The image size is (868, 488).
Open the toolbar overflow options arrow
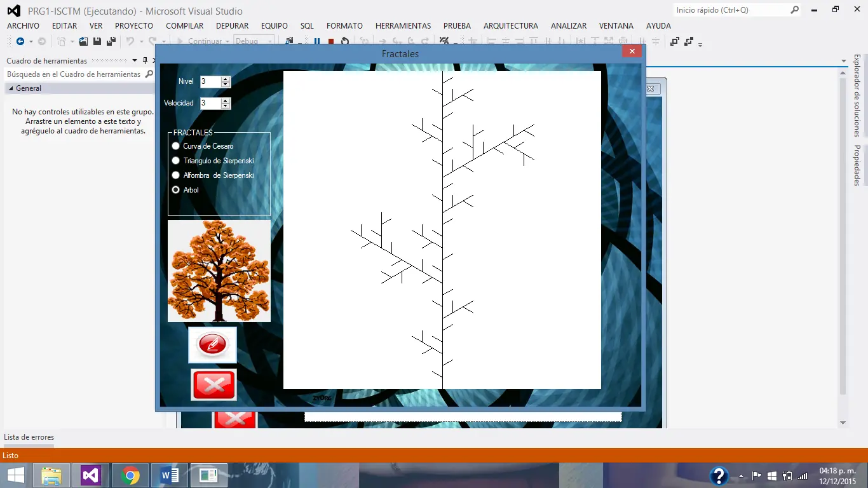700,44
